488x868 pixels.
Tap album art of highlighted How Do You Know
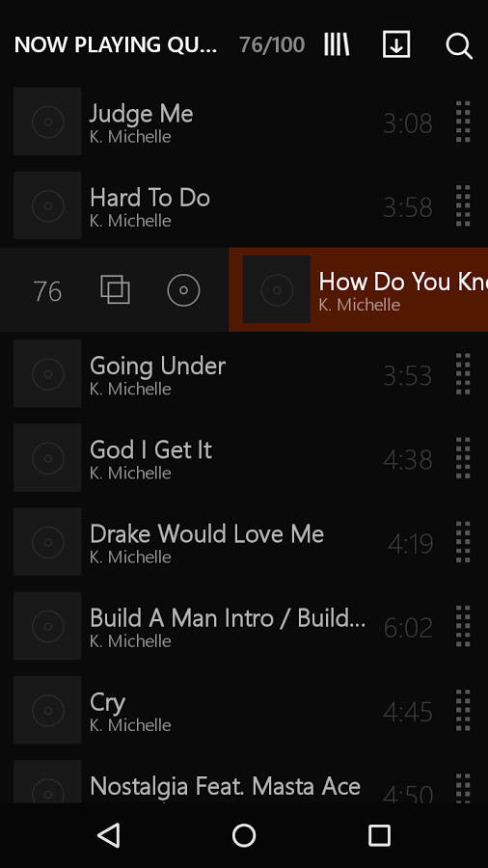[277, 289]
